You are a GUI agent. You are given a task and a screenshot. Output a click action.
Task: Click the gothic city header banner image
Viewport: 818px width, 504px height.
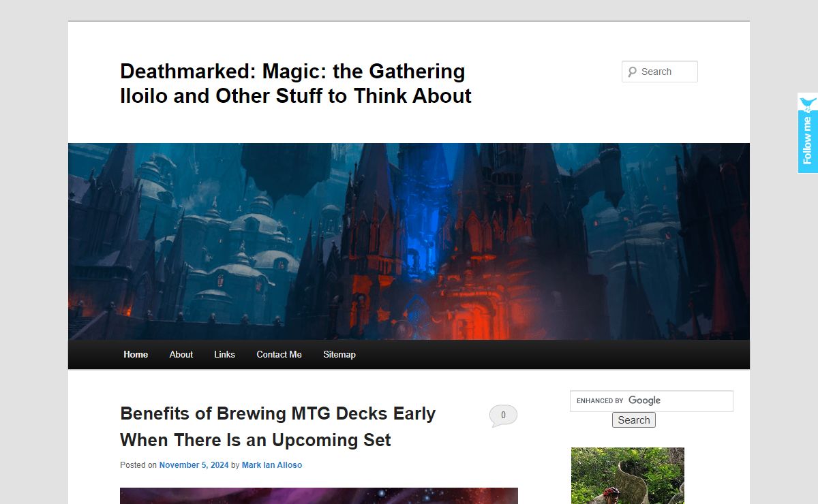[x=409, y=241]
